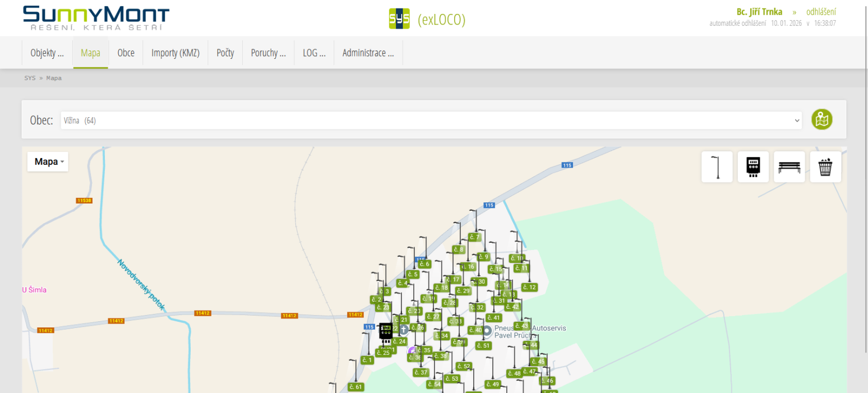The image size is (868, 393).
Task: Click the green map button beside Obec
Action: point(822,119)
